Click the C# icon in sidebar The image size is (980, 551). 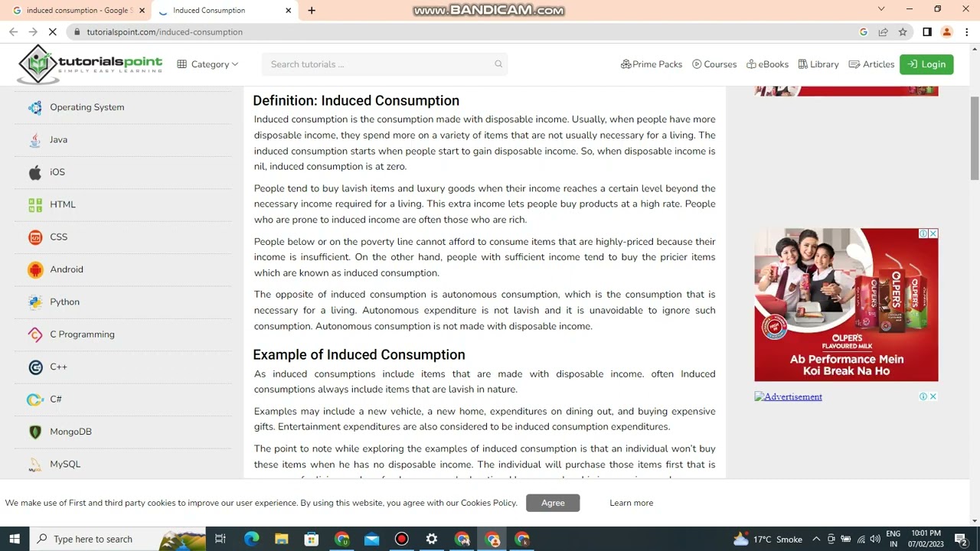[x=35, y=399]
